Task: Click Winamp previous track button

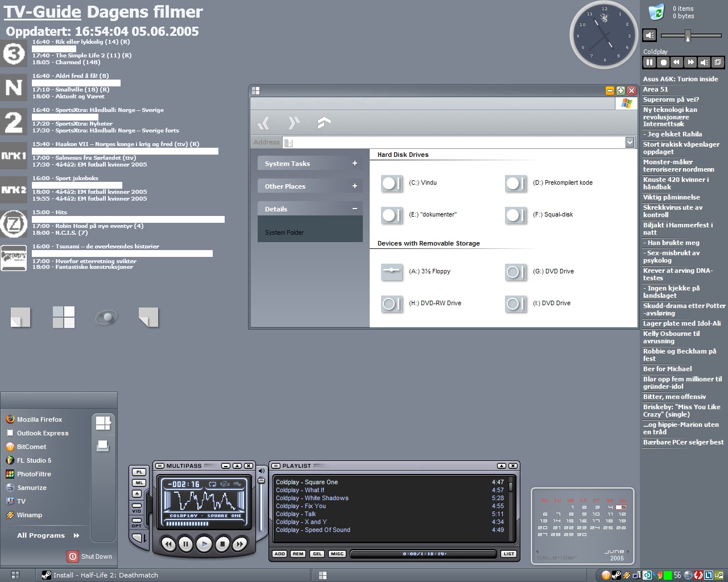Action: pyautogui.click(x=168, y=544)
